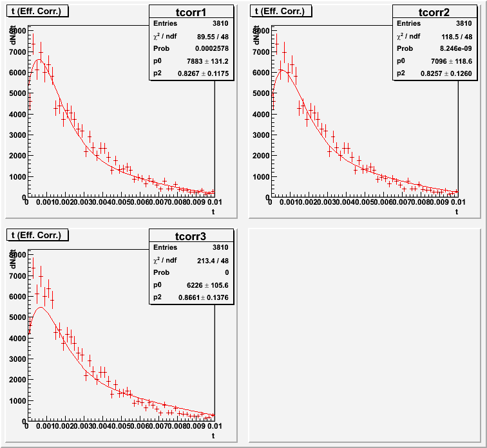Click the 1000 y-axis tick in tcorr3 plot

pos(17,401)
